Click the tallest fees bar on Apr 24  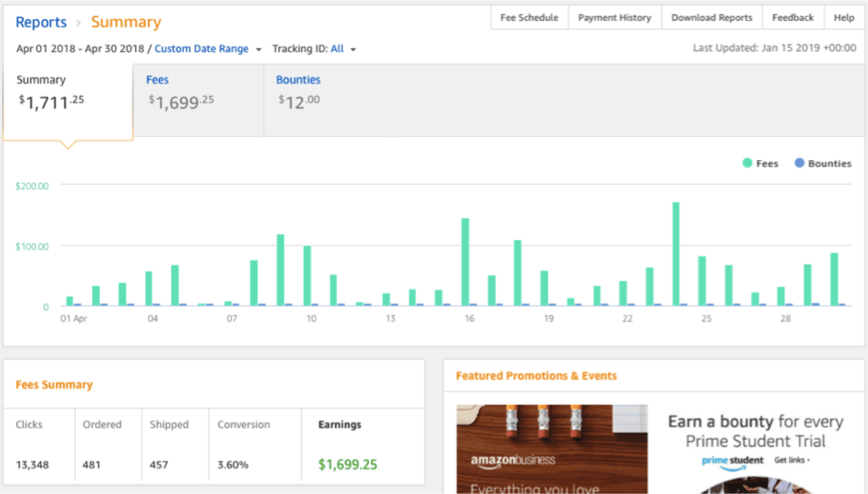(676, 254)
